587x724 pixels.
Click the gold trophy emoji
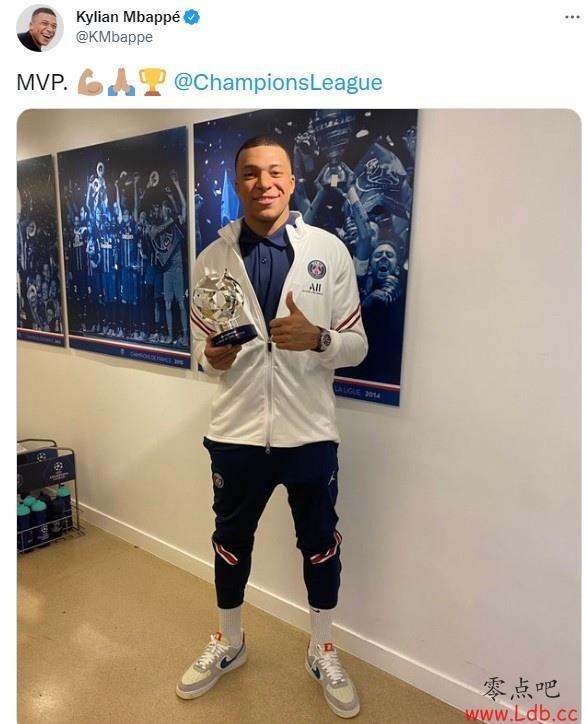(152, 82)
